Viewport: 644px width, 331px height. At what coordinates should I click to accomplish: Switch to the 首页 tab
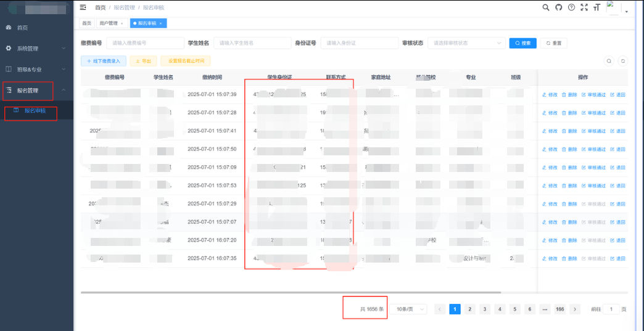click(86, 23)
